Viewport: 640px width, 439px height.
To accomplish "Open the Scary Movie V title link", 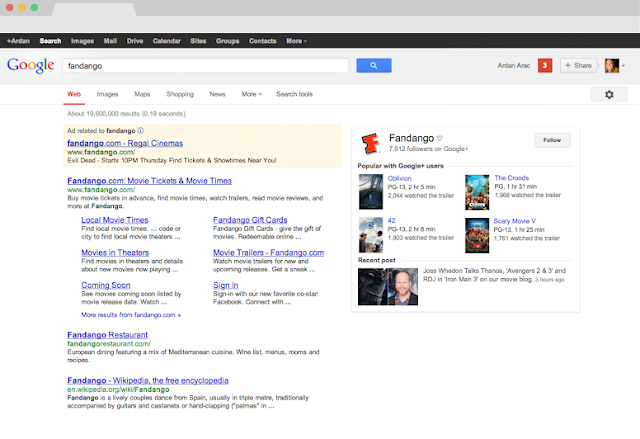I will click(514, 221).
